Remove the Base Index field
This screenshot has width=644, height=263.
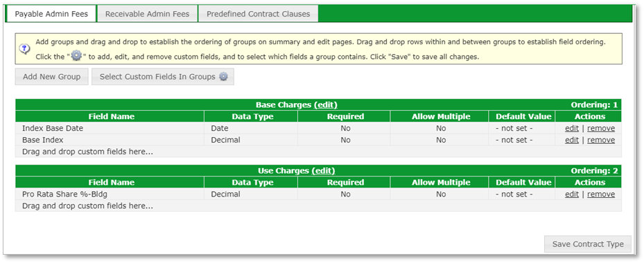coord(601,140)
